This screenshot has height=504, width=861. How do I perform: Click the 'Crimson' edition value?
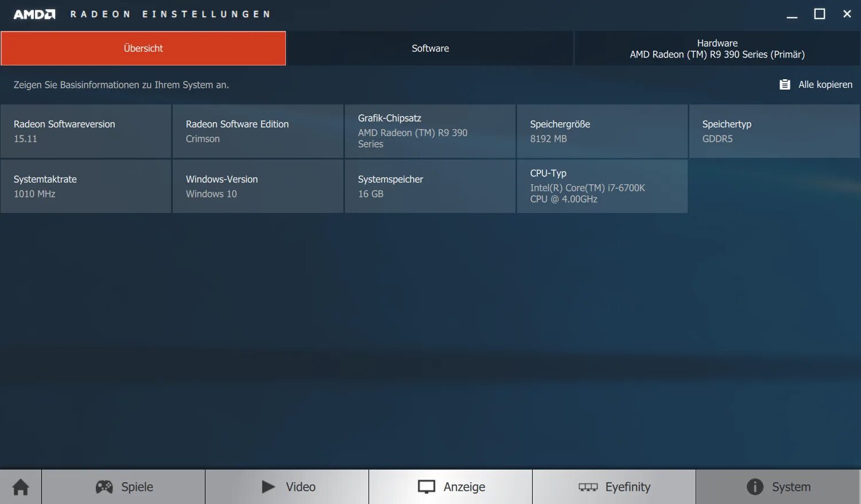(x=203, y=139)
